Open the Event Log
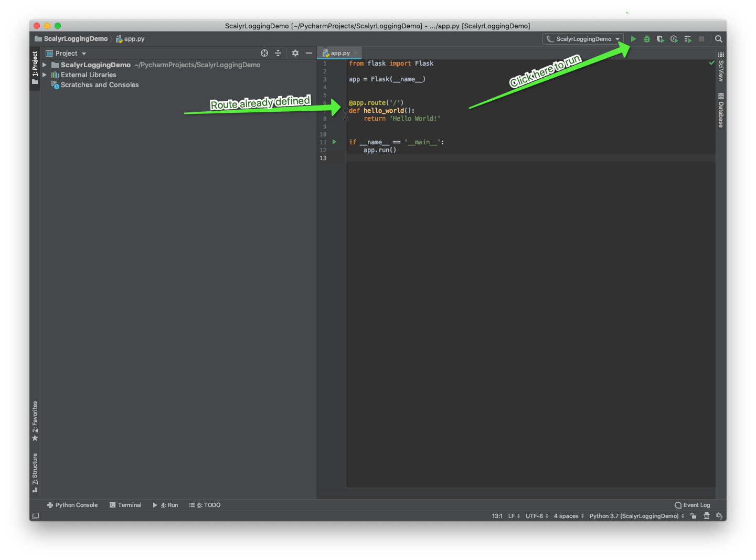This screenshot has width=756, height=560. 693,505
